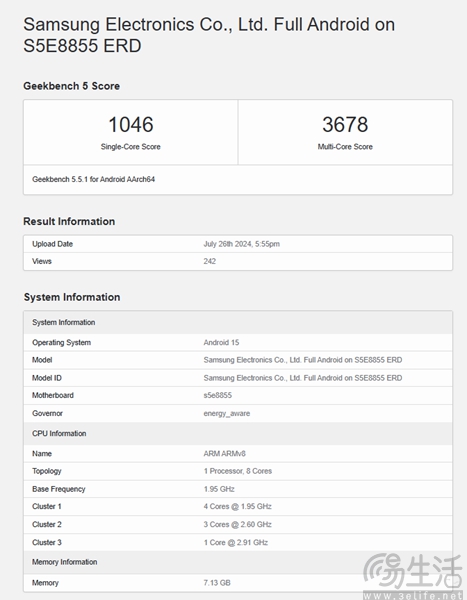Click the CPU Name label
The width and height of the screenshot is (467, 600).
42,454
